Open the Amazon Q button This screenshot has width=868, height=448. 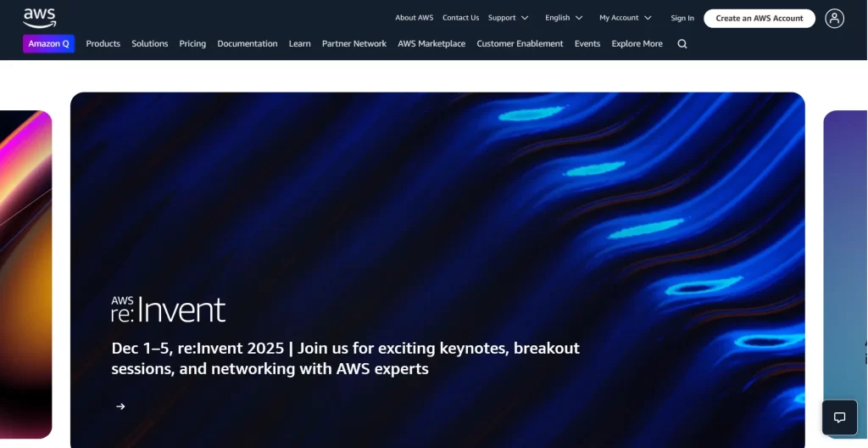point(48,44)
